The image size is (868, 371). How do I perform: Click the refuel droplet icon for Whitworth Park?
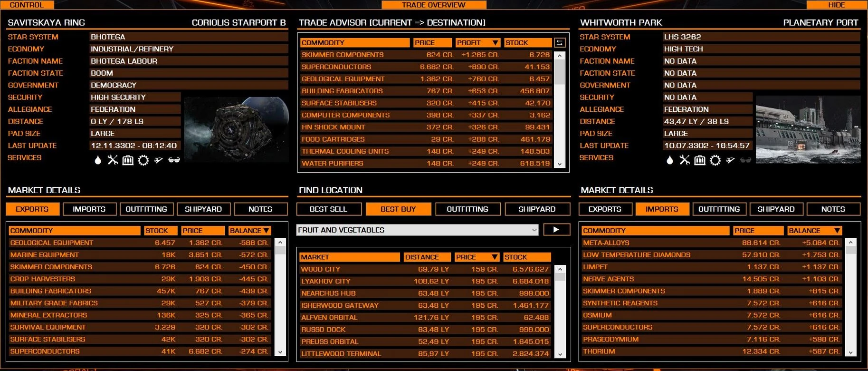(670, 160)
